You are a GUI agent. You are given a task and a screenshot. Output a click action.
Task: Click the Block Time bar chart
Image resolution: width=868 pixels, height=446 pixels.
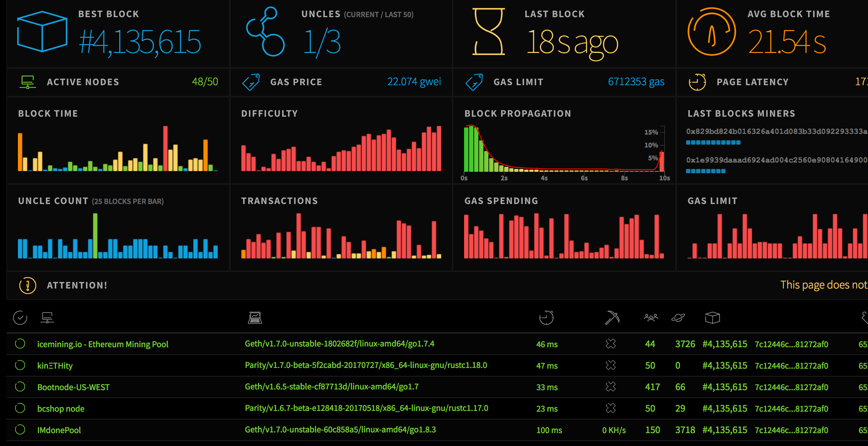coord(118,148)
